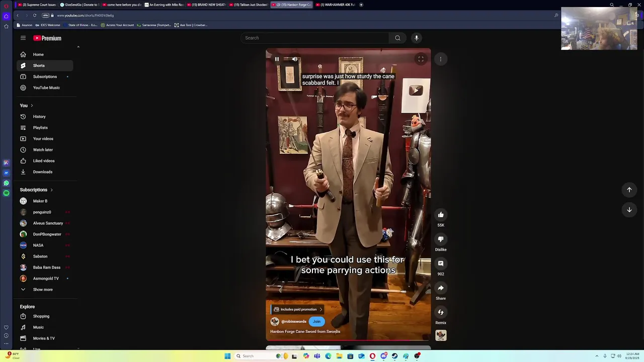The width and height of the screenshot is (644, 362).
Task: Open penguinz0 channel
Action: 44,212
